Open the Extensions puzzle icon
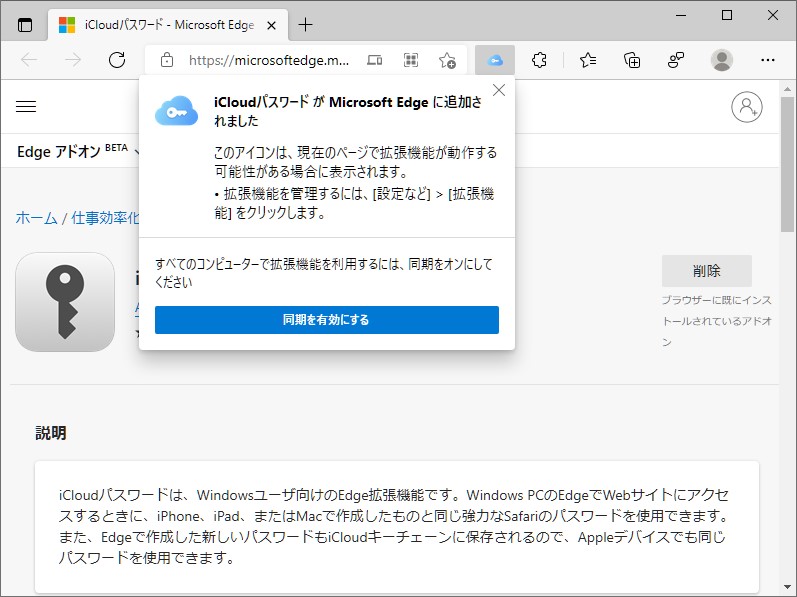The height and width of the screenshot is (597, 797). [539, 60]
